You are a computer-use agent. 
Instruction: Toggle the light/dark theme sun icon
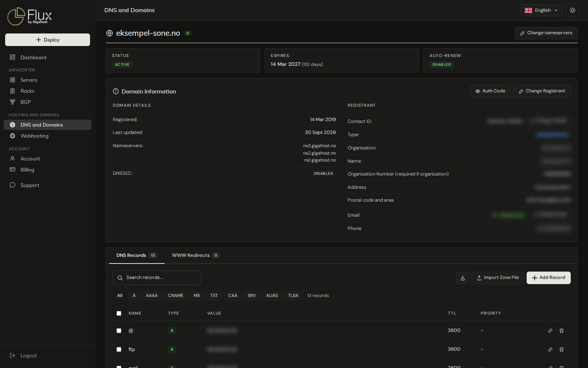[573, 10]
